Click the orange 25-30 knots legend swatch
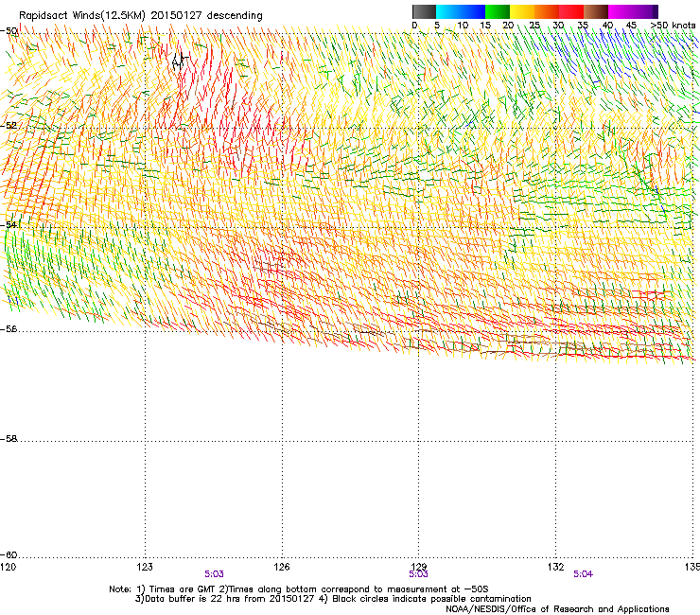 tap(547, 11)
